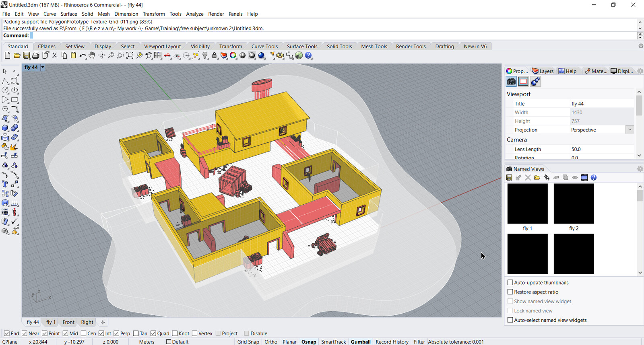Select the Box solid tool
This screenshot has height=345, width=644.
click(x=5, y=128)
